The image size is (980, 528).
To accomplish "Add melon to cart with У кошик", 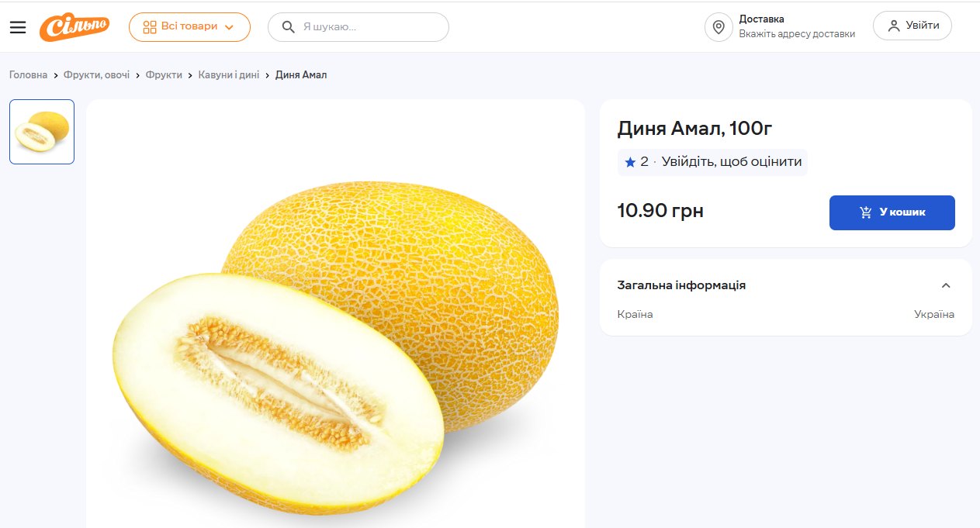I will 892,212.
